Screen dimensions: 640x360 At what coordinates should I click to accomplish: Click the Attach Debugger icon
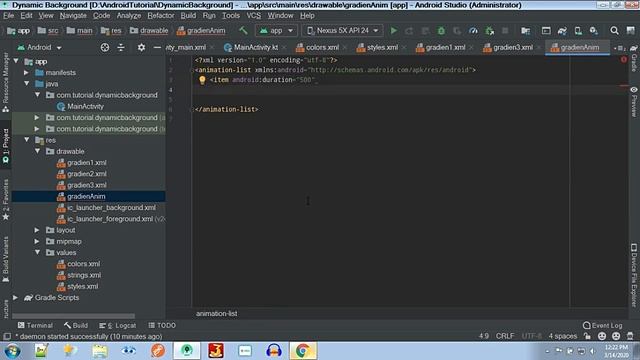coord(489,31)
